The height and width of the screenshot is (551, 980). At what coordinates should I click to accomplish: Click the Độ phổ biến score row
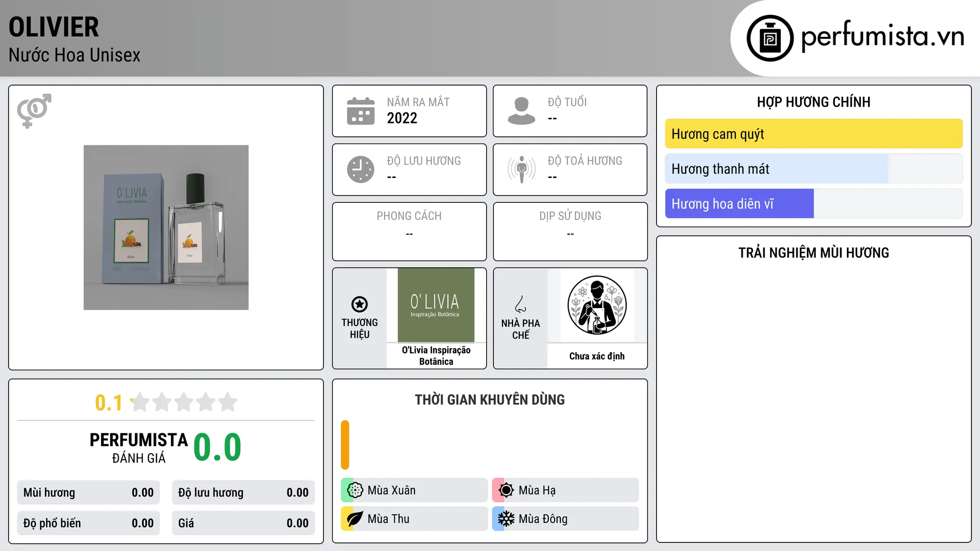pyautogui.click(x=89, y=523)
